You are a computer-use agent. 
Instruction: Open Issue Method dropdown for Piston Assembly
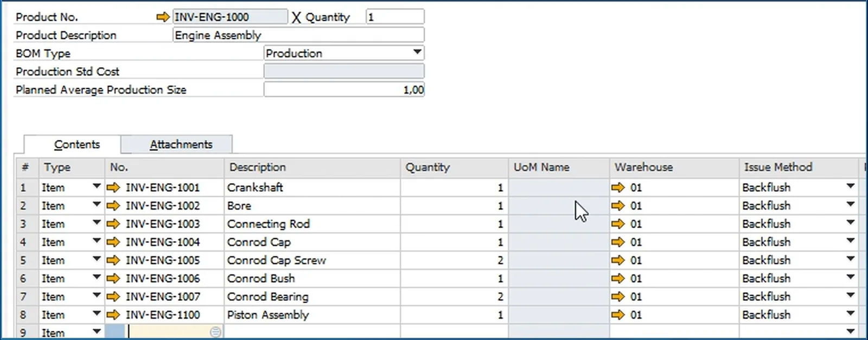(850, 314)
